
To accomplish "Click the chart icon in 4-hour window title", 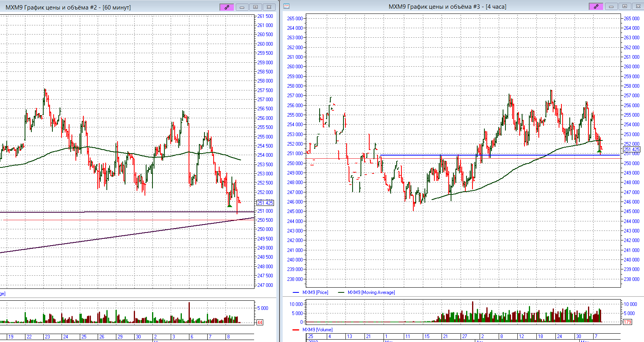I will point(287,6).
